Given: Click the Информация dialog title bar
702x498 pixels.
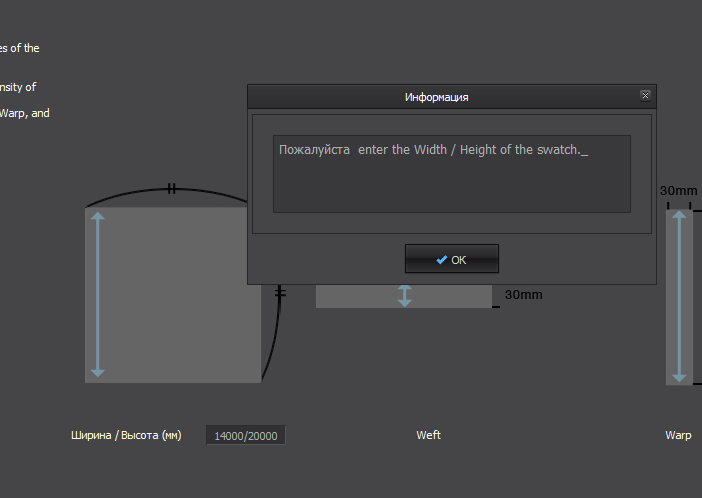Looking at the screenshot, I should [x=452, y=97].
